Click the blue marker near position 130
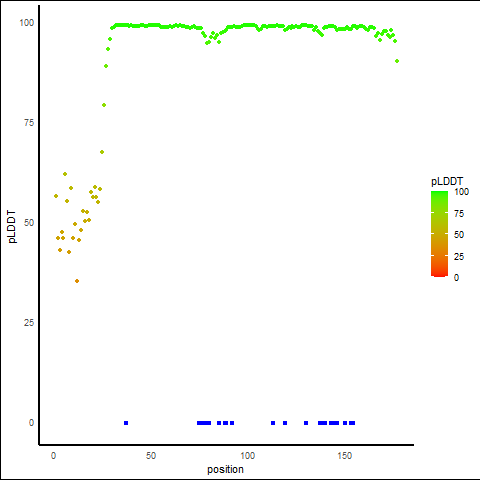This screenshot has width=480, height=480. (x=306, y=423)
